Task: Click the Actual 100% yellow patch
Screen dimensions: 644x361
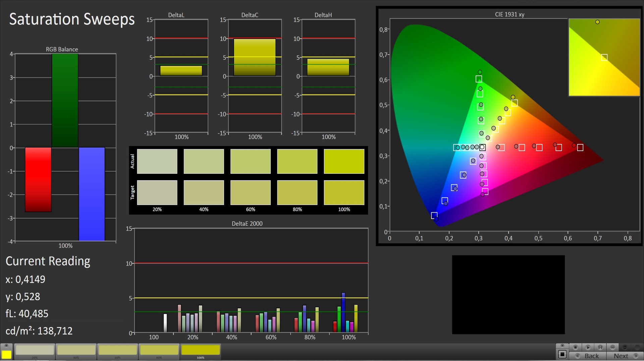Action: pyautogui.click(x=344, y=161)
